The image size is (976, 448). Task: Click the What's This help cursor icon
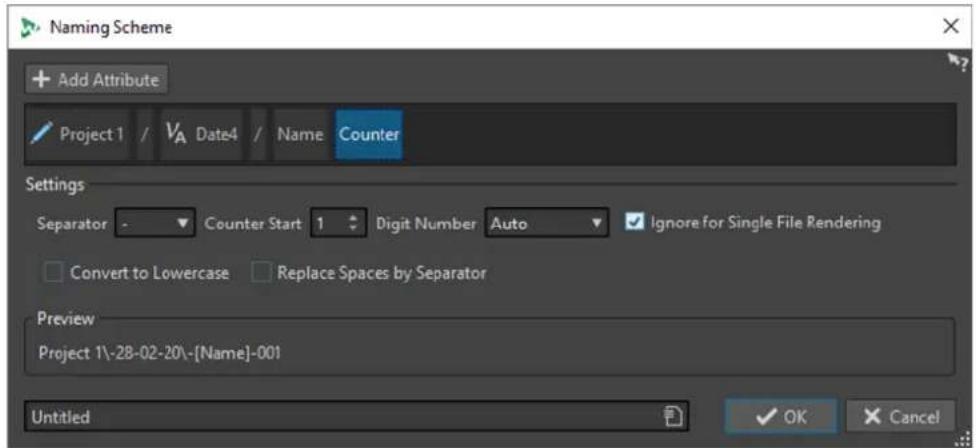957,62
